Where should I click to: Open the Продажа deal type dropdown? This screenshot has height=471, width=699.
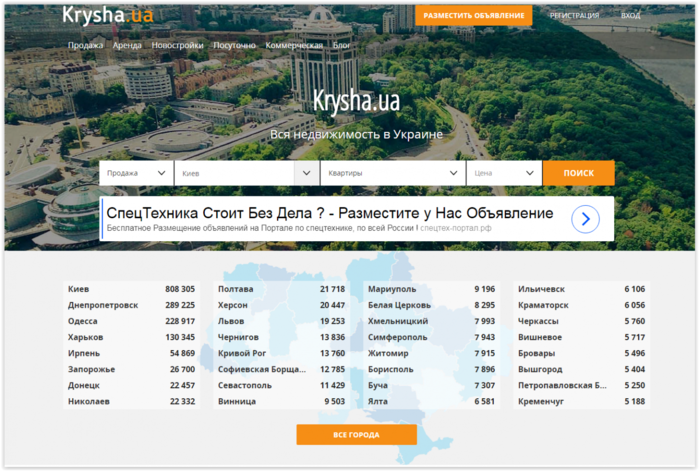(x=136, y=173)
